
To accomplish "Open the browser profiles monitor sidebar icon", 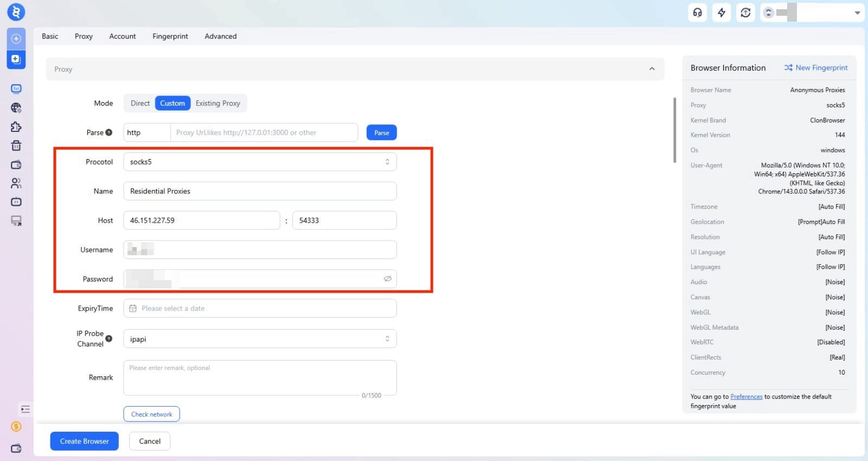I will (x=16, y=89).
